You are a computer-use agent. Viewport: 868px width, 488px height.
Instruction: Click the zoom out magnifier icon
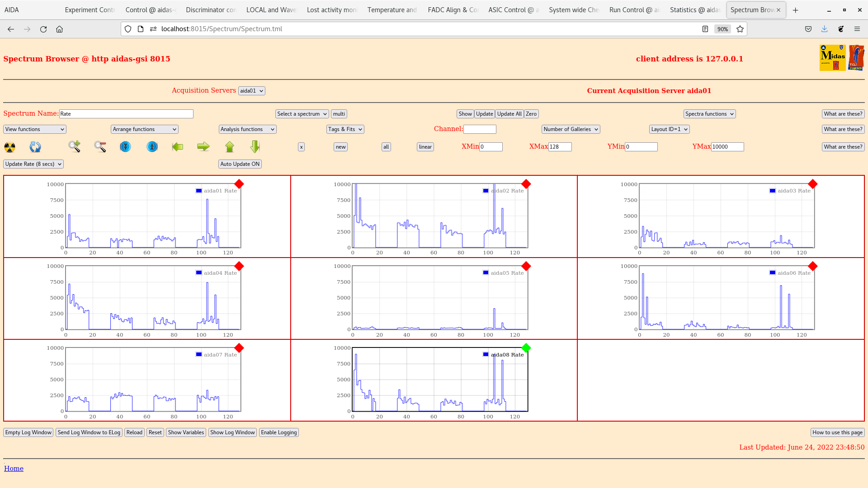(100, 146)
